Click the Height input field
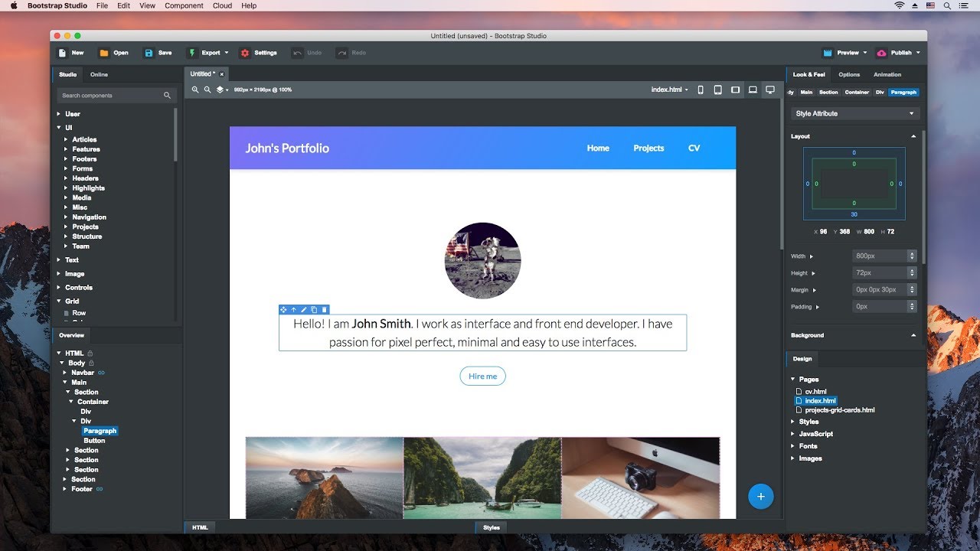This screenshot has height=551, width=980. point(880,272)
